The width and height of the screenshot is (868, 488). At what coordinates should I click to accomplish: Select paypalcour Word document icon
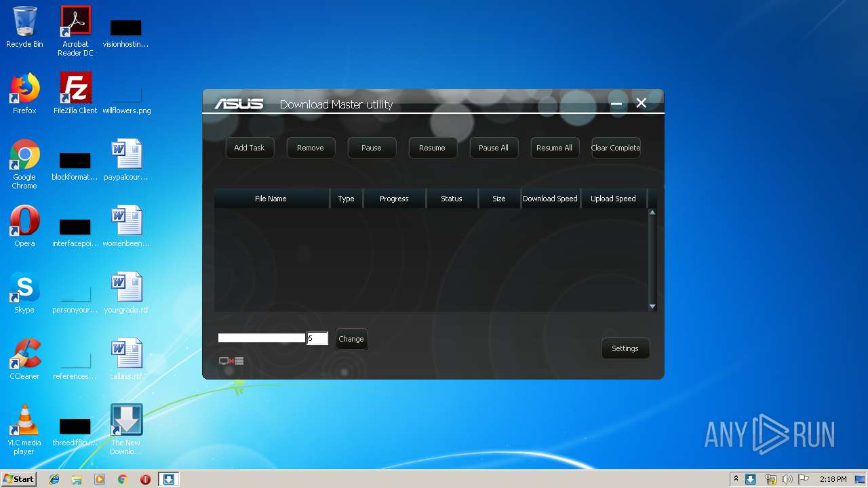(x=126, y=160)
